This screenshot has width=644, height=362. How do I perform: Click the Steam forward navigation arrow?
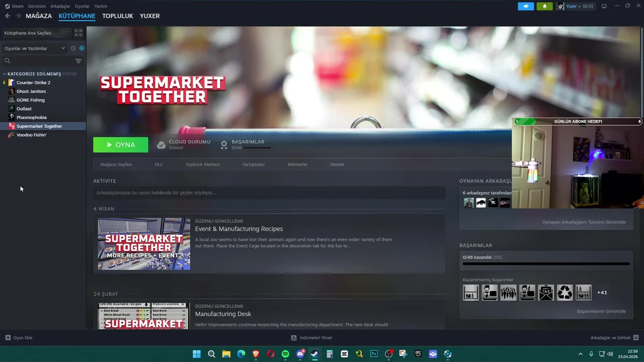(x=18, y=16)
